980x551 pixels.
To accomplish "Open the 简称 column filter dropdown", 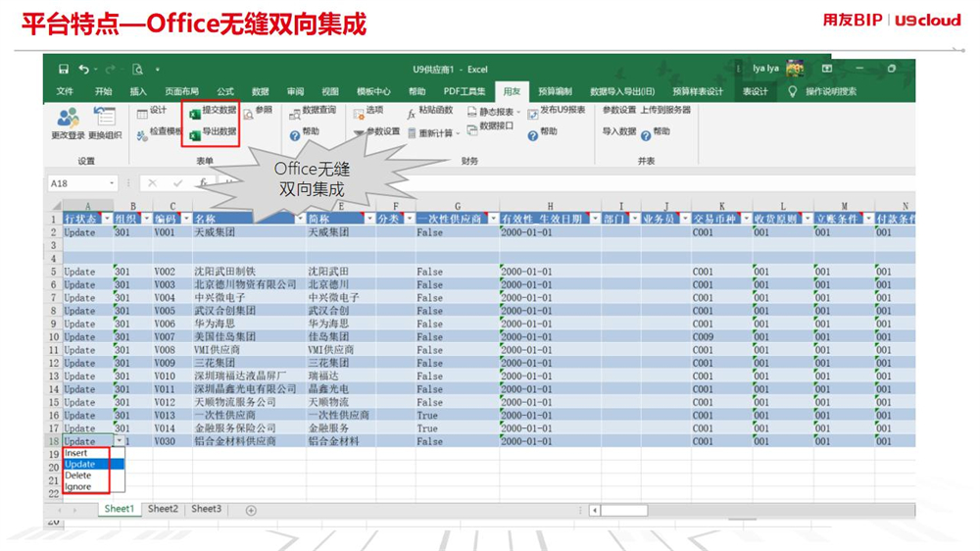I will [369, 219].
